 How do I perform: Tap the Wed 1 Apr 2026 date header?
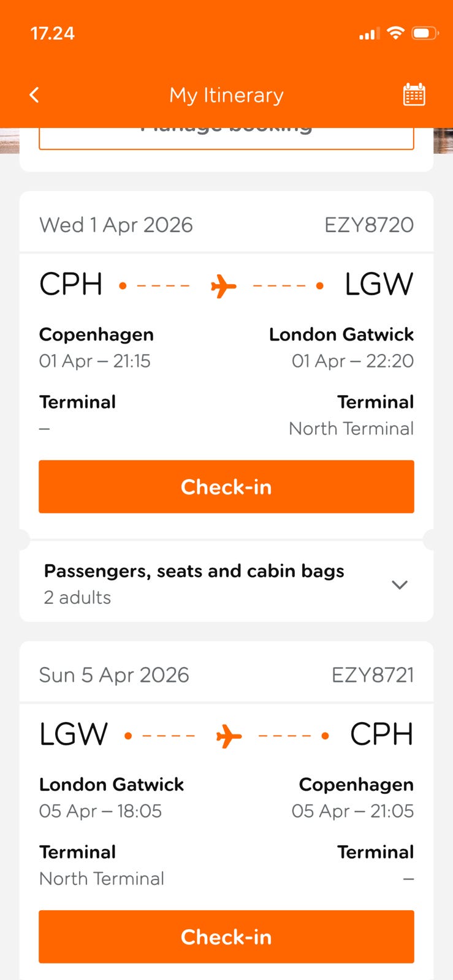(x=116, y=225)
